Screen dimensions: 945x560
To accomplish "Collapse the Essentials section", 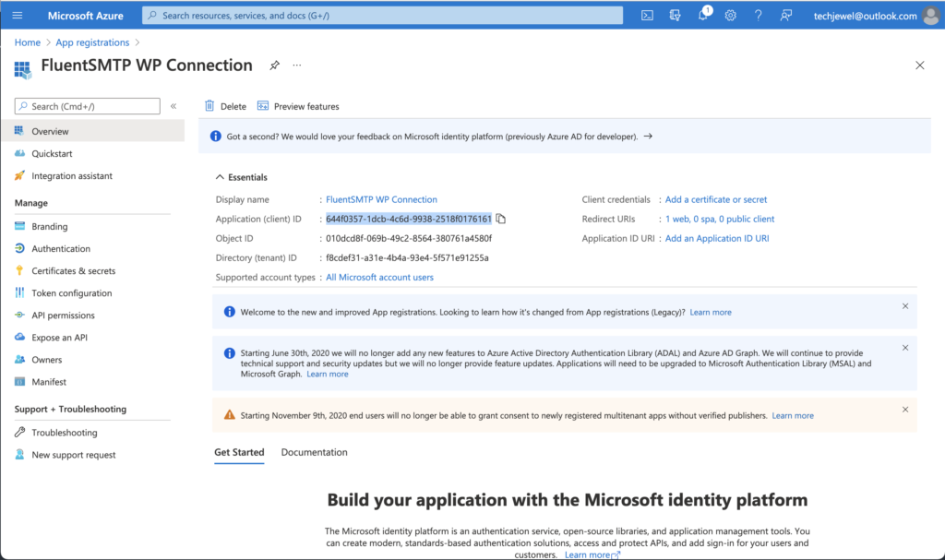I will point(220,177).
